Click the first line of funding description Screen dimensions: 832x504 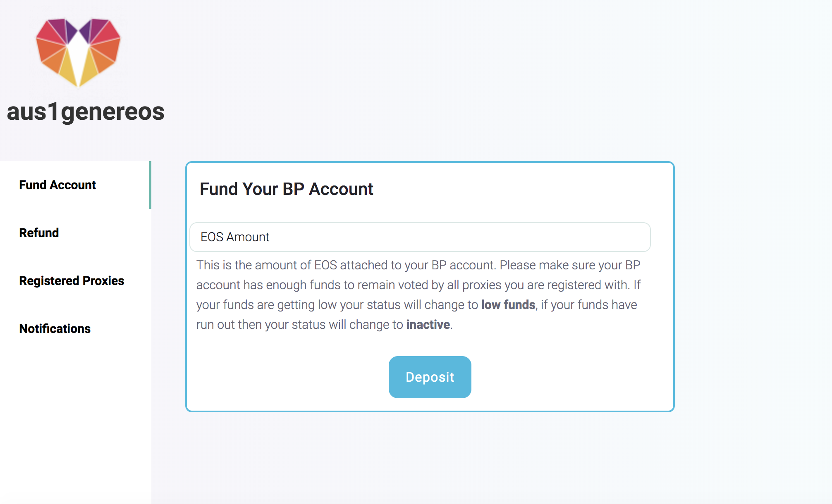(x=418, y=265)
